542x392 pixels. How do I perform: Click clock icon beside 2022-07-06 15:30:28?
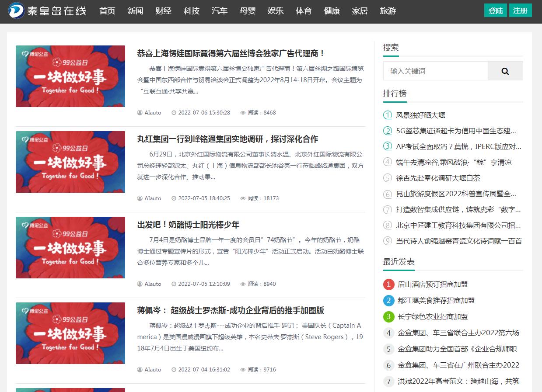click(174, 113)
